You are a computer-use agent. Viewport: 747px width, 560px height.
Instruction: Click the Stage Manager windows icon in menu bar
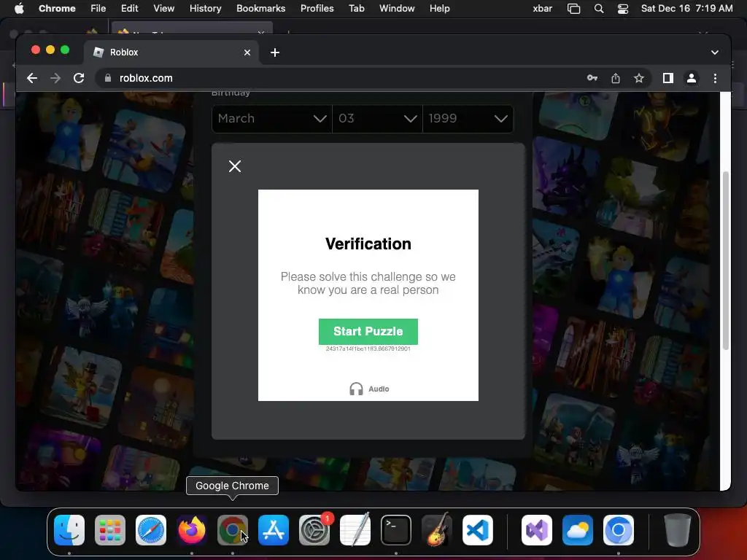tap(573, 9)
